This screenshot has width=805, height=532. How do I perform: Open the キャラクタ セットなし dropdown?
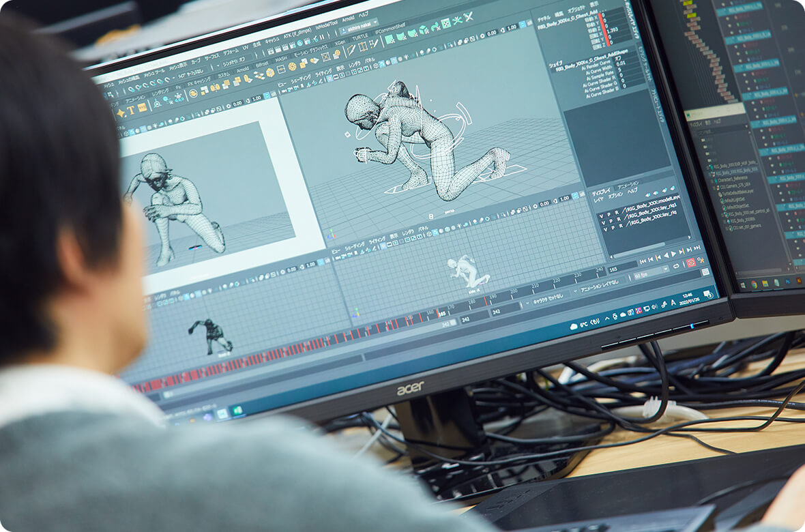coord(548,297)
